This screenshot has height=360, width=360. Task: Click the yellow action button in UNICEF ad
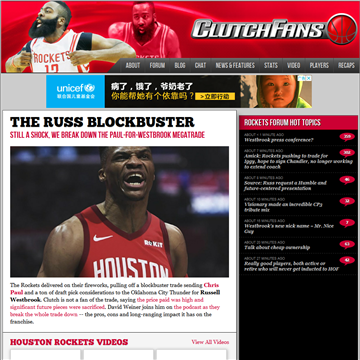coord(215,97)
